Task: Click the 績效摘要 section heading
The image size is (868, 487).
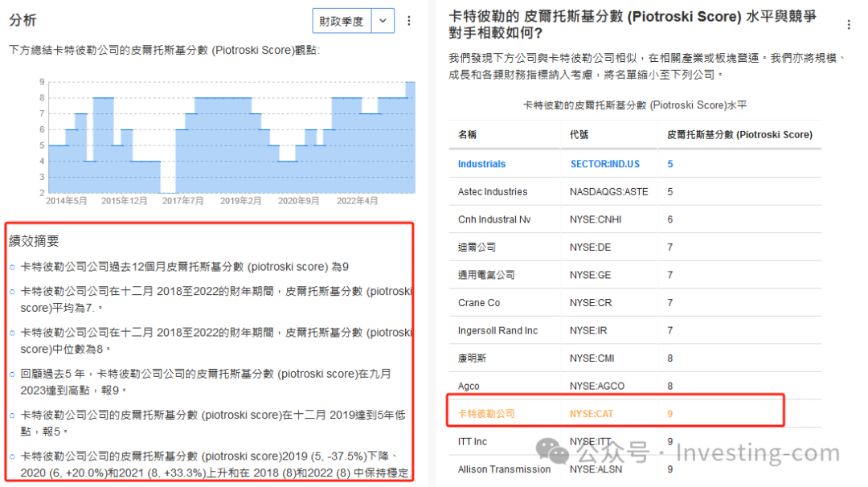Action: (x=34, y=241)
